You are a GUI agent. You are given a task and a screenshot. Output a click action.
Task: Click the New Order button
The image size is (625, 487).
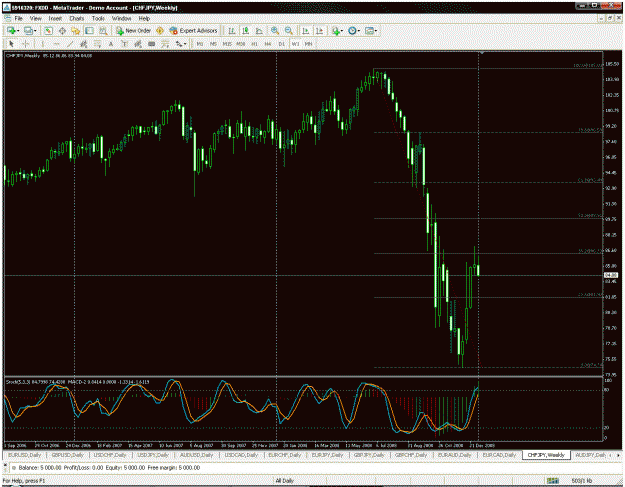[x=133, y=31]
